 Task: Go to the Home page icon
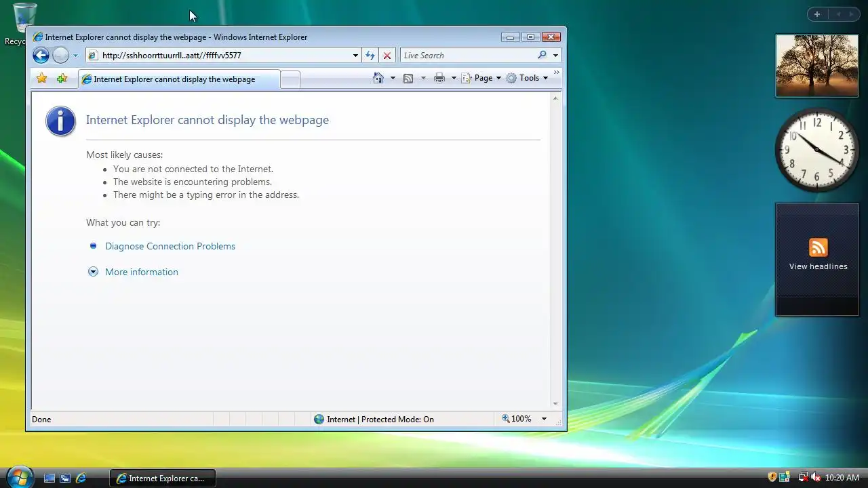378,78
